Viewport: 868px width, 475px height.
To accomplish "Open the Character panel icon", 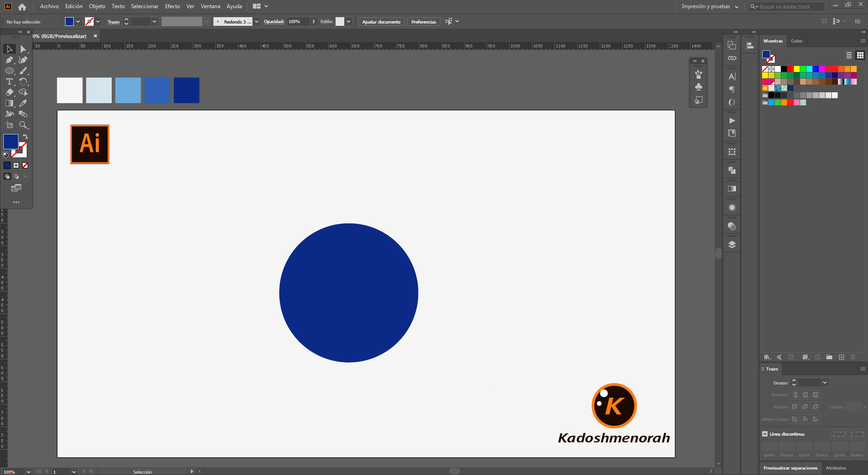I will pyautogui.click(x=732, y=76).
